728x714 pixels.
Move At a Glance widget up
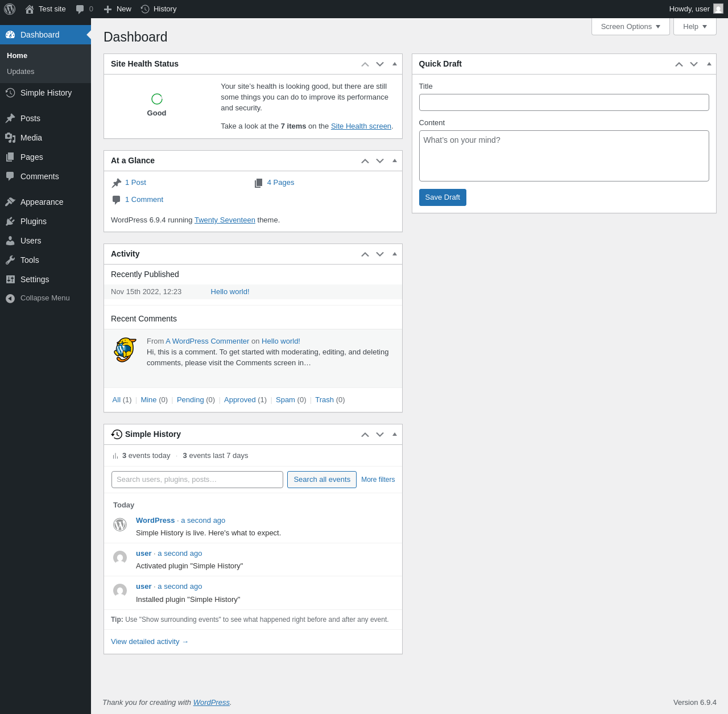pos(365,161)
